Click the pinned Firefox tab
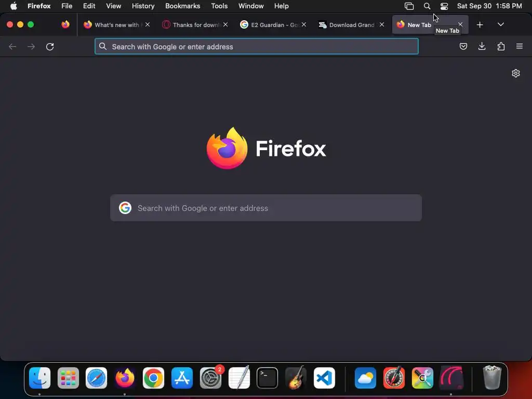 tap(65, 24)
